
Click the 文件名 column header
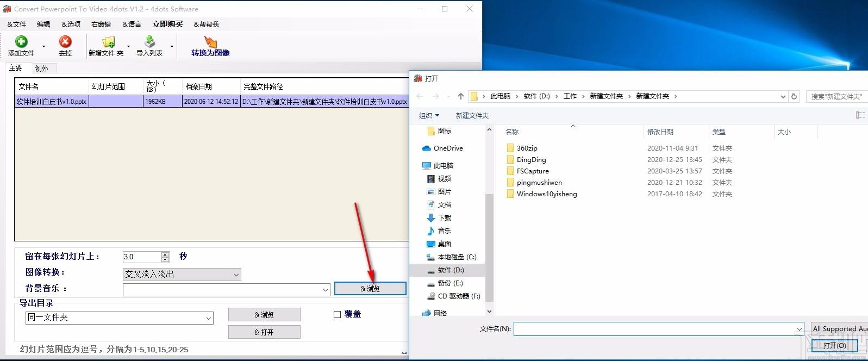[x=52, y=86]
